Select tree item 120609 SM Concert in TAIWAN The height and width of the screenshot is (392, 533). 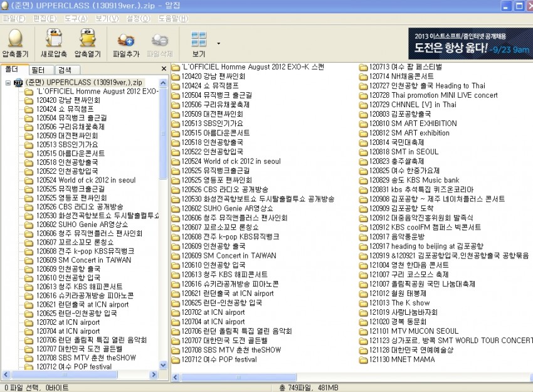[x=83, y=260]
